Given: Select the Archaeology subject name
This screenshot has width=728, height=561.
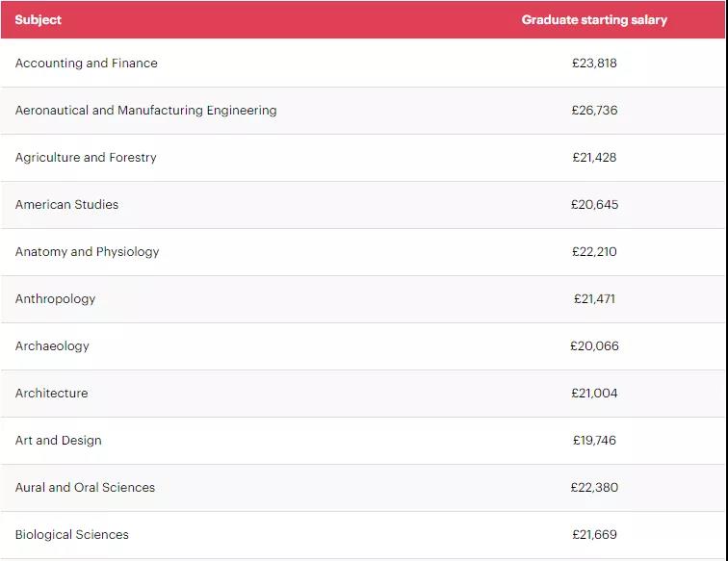Looking at the screenshot, I should (x=52, y=346).
